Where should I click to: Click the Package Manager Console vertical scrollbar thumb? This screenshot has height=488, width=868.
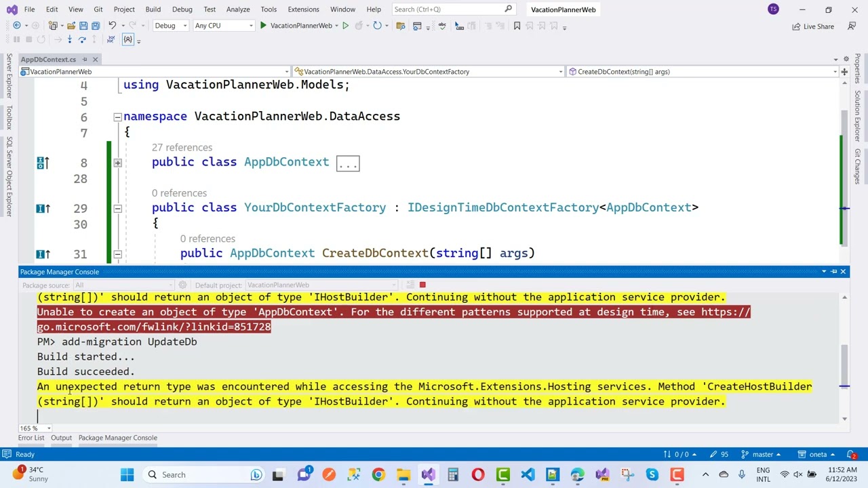pyautogui.click(x=844, y=365)
